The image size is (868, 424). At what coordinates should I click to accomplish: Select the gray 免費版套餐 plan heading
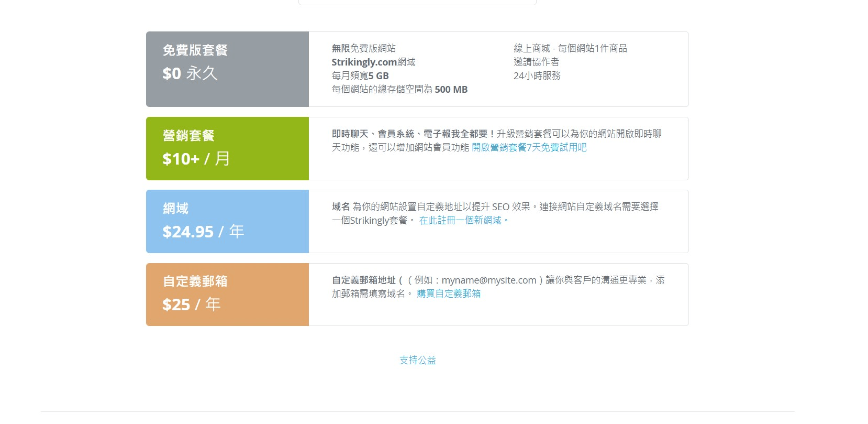coord(195,50)
